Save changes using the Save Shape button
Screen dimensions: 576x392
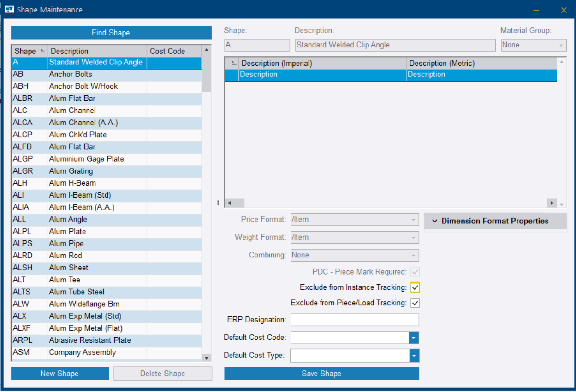click(321, 374)
